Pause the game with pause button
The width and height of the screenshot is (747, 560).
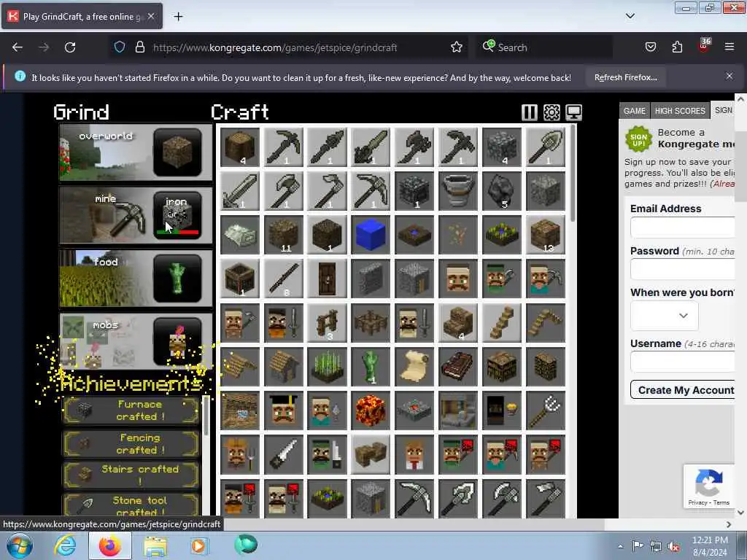[x=530, y=112]
